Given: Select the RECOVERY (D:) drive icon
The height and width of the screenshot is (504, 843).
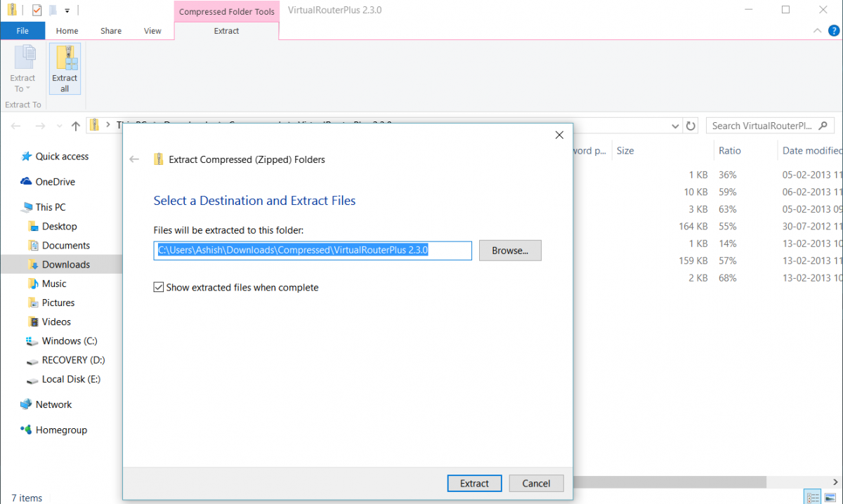Looking at the screenshot, I should click(x=32, y=361).
